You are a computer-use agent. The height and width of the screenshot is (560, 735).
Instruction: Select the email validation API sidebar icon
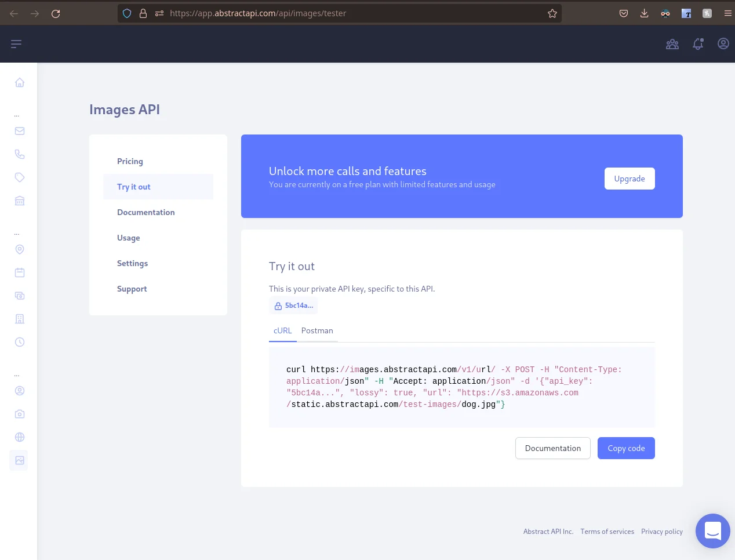(x=19, y=131)
